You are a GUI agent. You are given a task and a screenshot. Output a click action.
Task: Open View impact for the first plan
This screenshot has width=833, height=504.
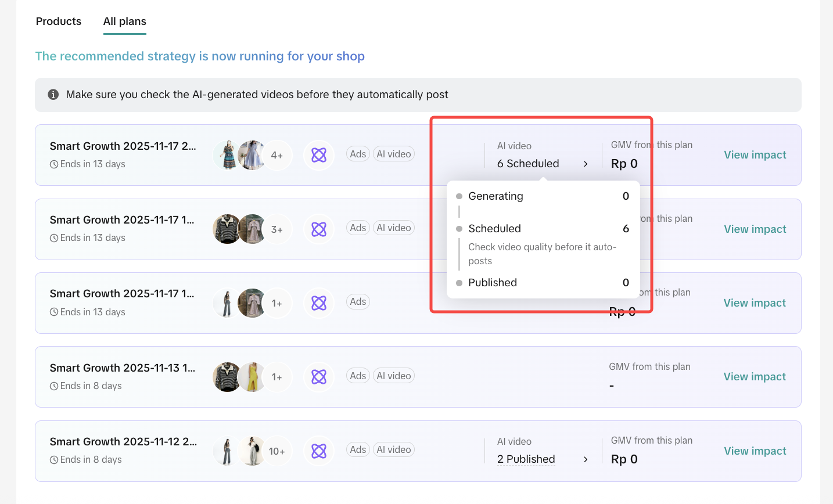click(x=755, y=155)
